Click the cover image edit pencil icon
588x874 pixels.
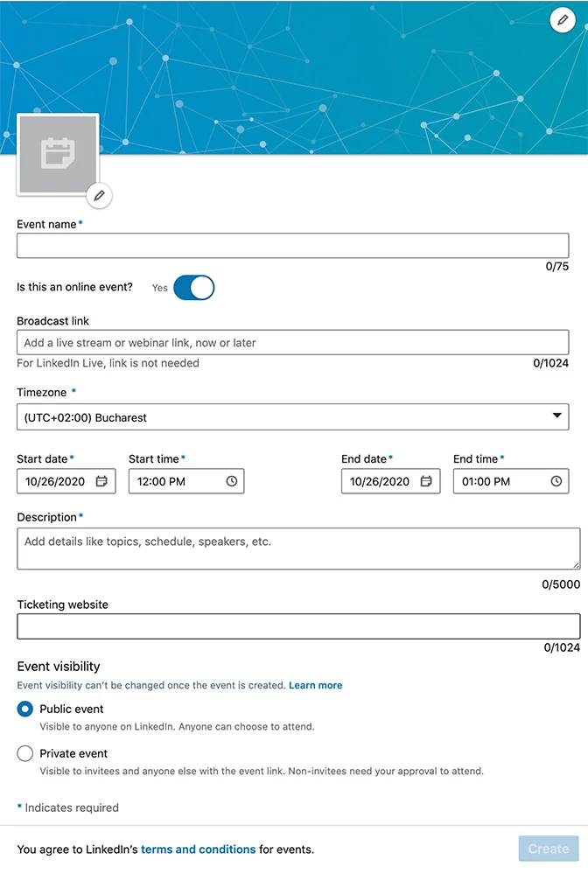pyautogui.click(x=563, y=19)
